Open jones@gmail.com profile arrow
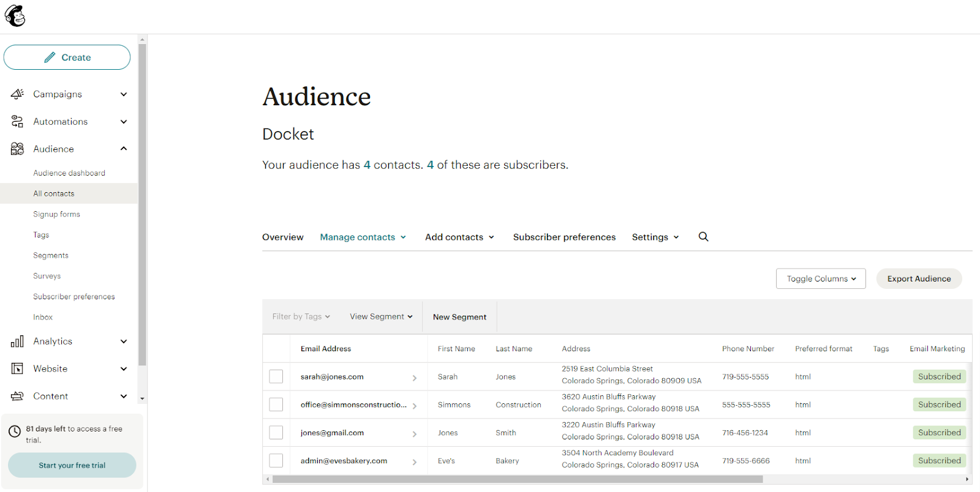The image size is (980, 492). click(x=415, y=434)
